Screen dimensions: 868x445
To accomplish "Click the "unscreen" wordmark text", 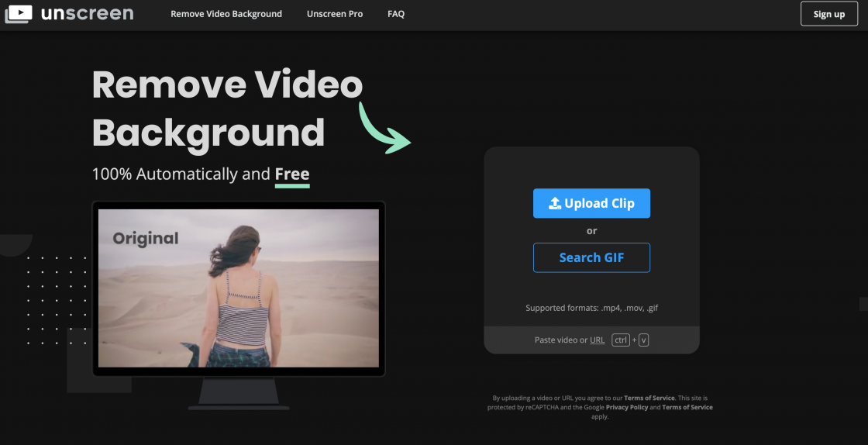I will 87,14.
